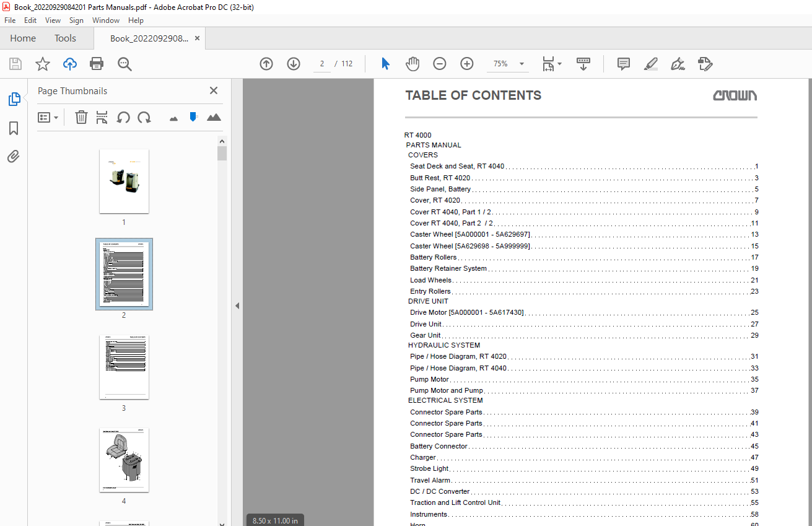Open the zoom percentage dropdown
Screen dimensions: 812x526
(521, 64)
